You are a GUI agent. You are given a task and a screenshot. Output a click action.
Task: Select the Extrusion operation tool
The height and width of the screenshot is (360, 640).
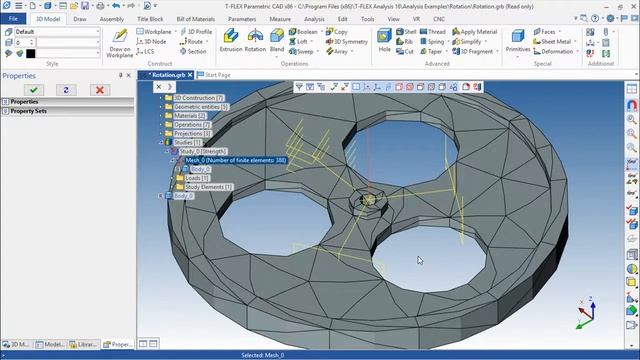(231, 40)
